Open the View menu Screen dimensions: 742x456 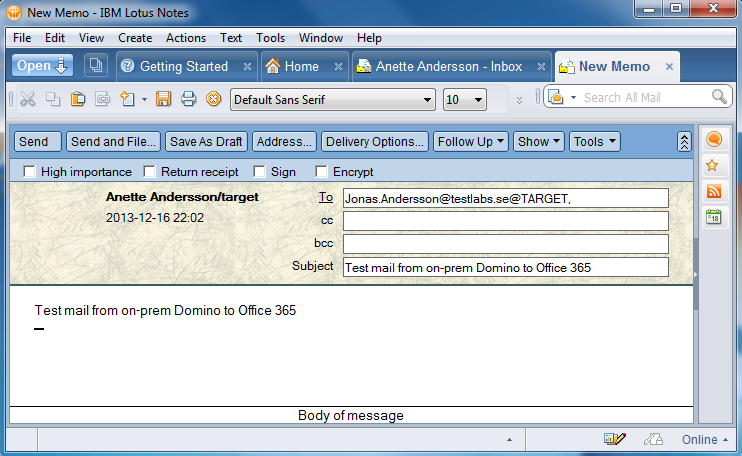click(x=91, y=38)
